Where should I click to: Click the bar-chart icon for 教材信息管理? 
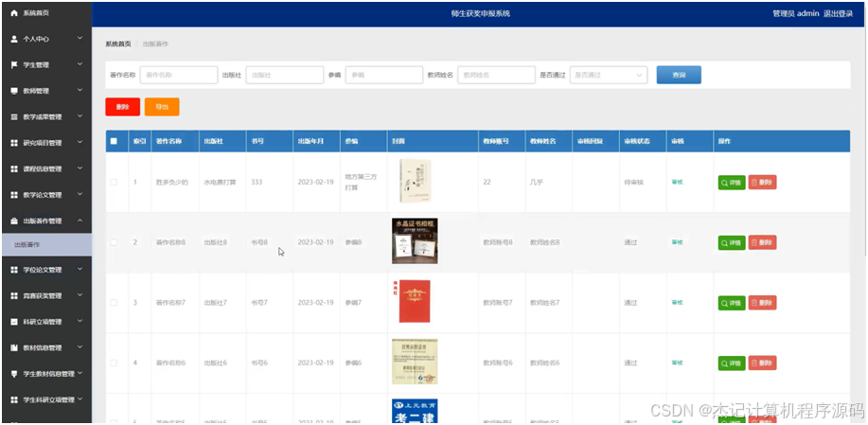coord(14,347)
